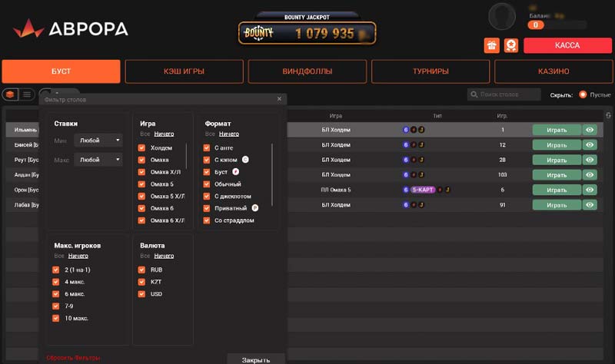
Task: Click the refresh icon beside table header
Action: (608, 116)
